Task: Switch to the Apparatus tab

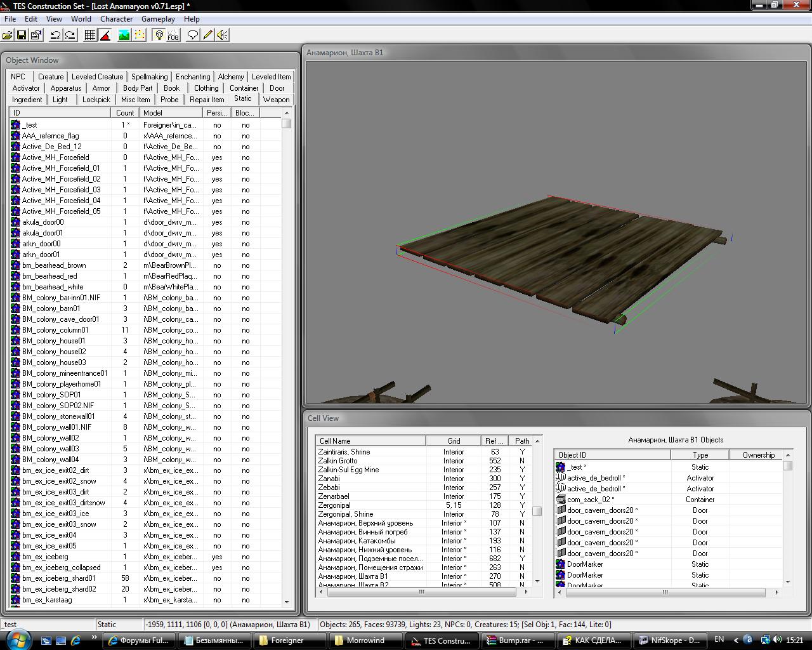Action: [x=66, y=88]
